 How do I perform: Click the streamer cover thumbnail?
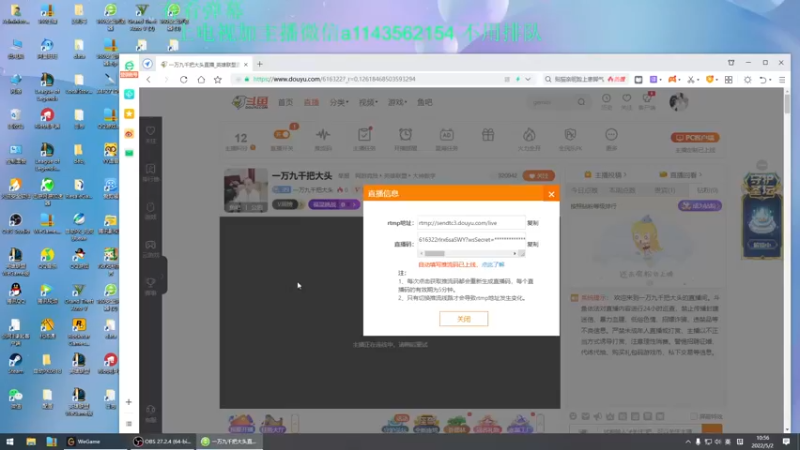(x=245, y=190)
